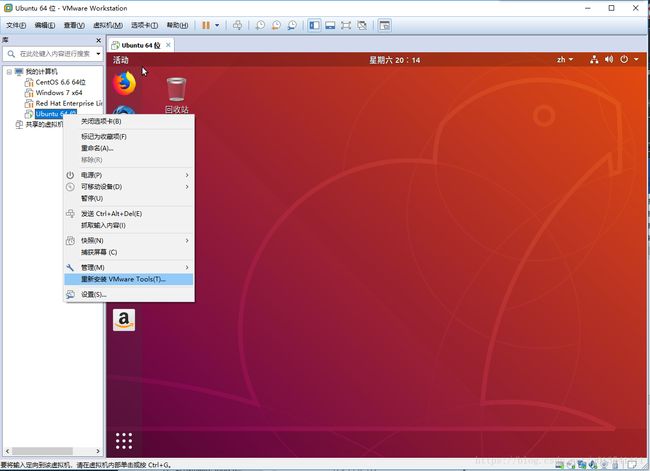The height and width of the screenshot is (471, 650).
Task: Click the Send Ctrl+Alt+Del toolbar icon
Action: tap(238, 25)
